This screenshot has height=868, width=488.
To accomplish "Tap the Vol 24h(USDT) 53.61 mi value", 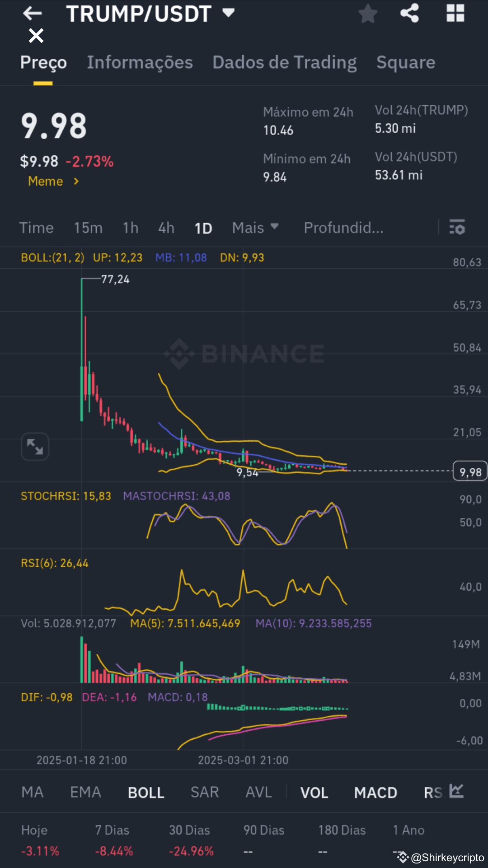I will tap(399, 175).
